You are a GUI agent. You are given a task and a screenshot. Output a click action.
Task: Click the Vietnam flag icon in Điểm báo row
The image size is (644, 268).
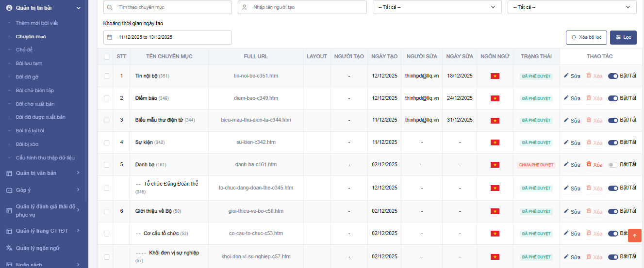[x=495, y=98]
